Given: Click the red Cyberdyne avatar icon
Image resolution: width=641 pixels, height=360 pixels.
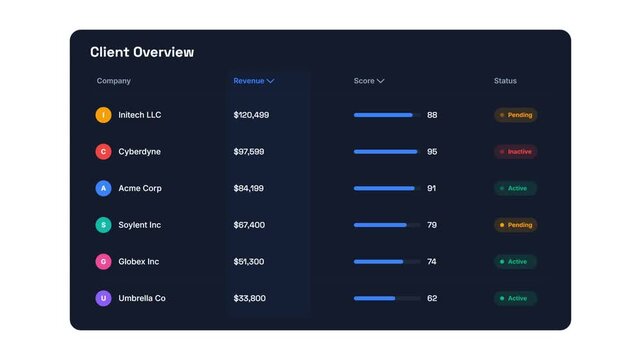Looking at the screenshot, I should (x=103, y=152).
